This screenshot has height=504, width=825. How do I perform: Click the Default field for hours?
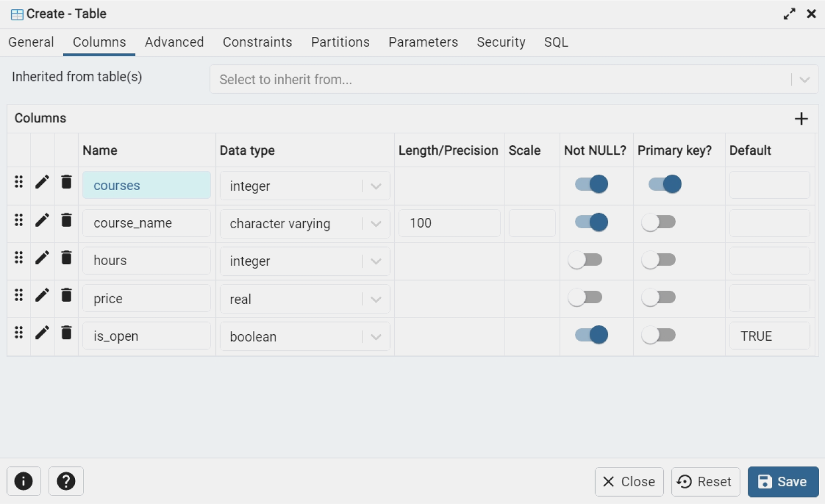[769, 260]
